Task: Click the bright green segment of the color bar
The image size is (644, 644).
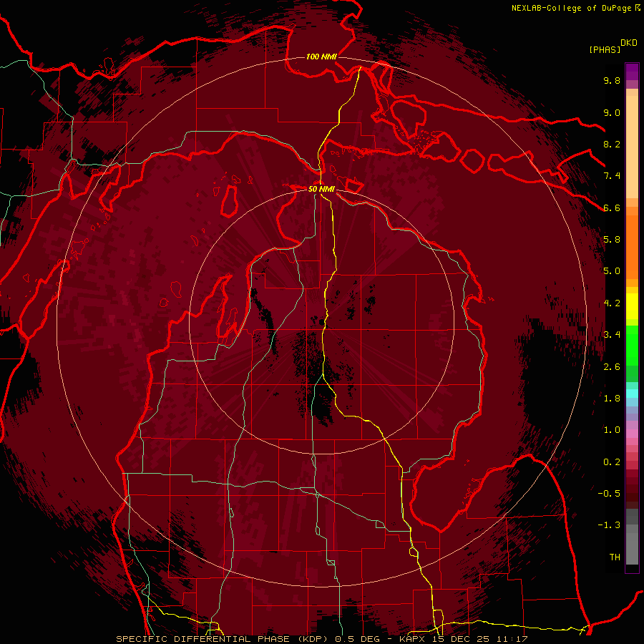Action: pyautogui.click(x=632, y=344)
